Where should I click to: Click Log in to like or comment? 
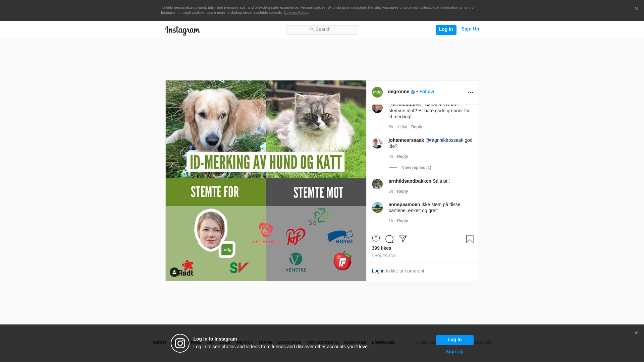pyautogui.click(x=378, y=271)
